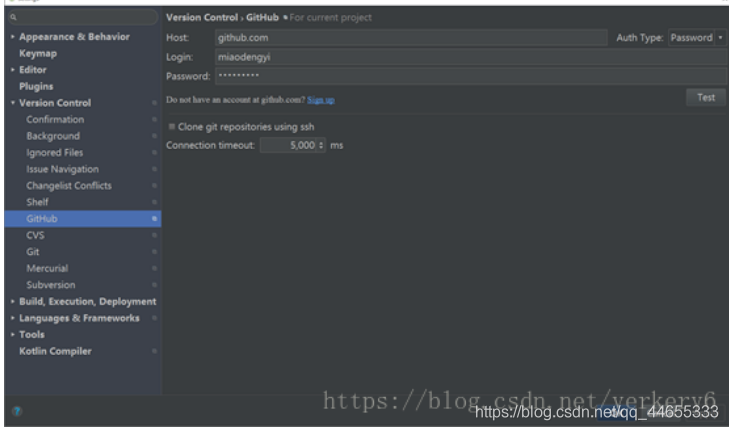The width and height of the screenshot is (729, 431).
Task: Select Mercurial settings
Action: pos(47,268)
